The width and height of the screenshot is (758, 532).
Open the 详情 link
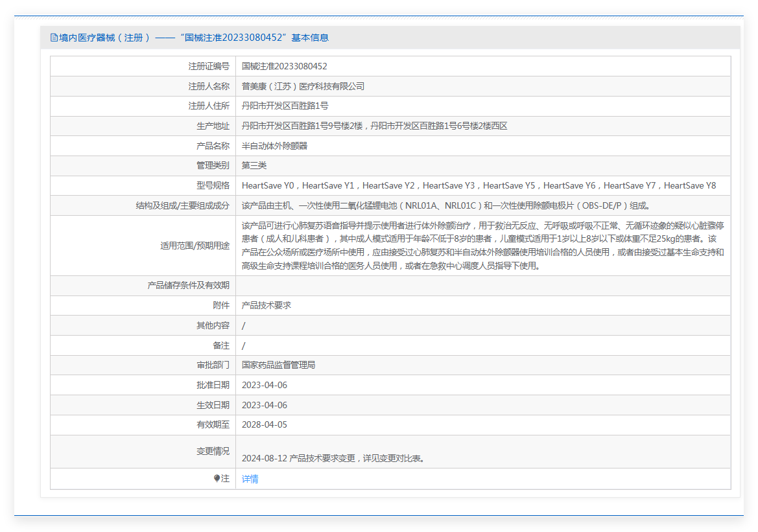click(x=250, y=479)
